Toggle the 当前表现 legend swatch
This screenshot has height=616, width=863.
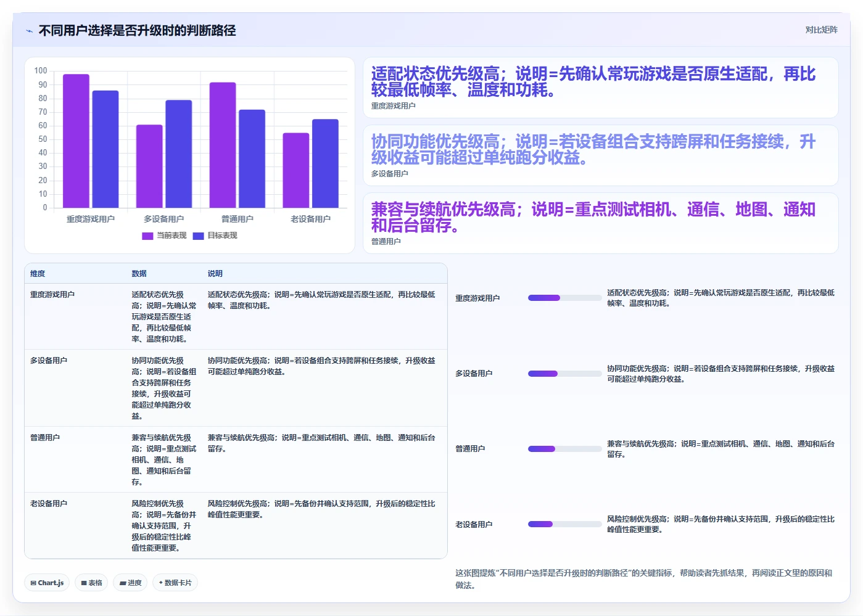[147, 236]
